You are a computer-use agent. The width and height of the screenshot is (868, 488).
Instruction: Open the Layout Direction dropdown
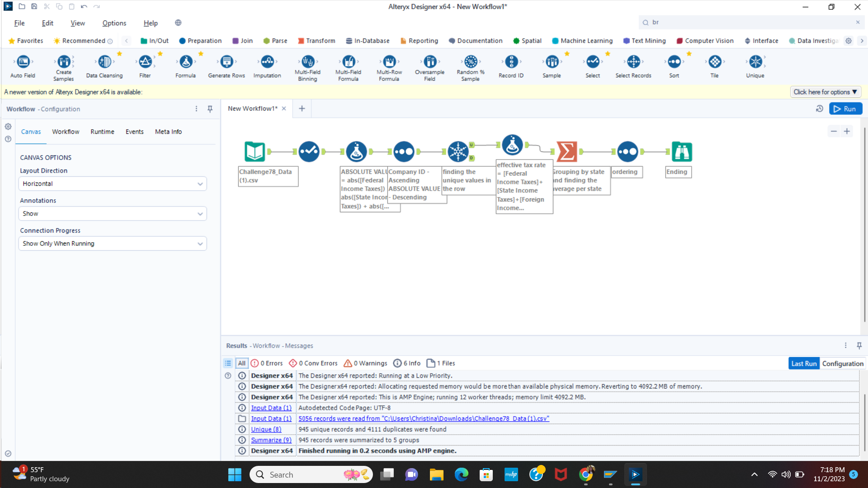pos(112,184)
